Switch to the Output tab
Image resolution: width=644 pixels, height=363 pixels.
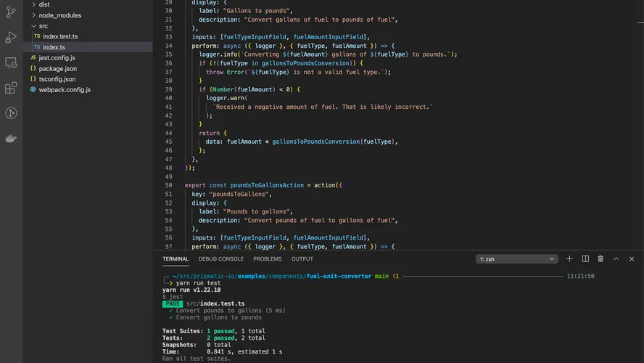point(302,259)
